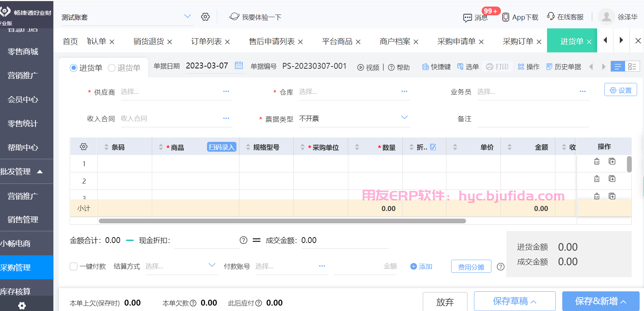Click the table horizontal scrollbar

(x=282, y=221)
